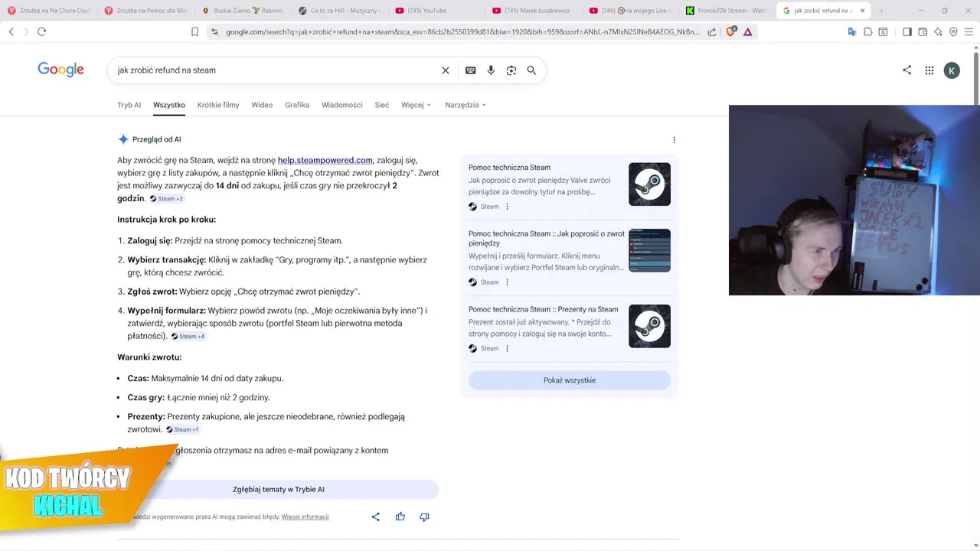The height and width of the screenshot is (551, 980).
Task: Open options for Prezenty na Steam result
Action: 507,349
